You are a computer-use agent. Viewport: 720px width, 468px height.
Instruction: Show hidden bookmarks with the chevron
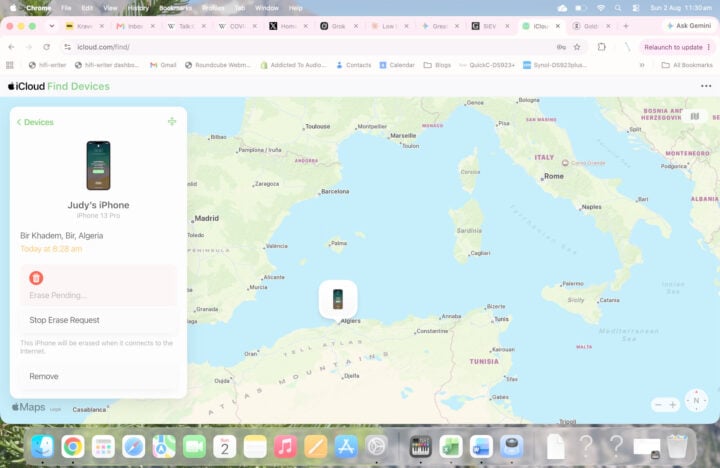coord(642,65)
